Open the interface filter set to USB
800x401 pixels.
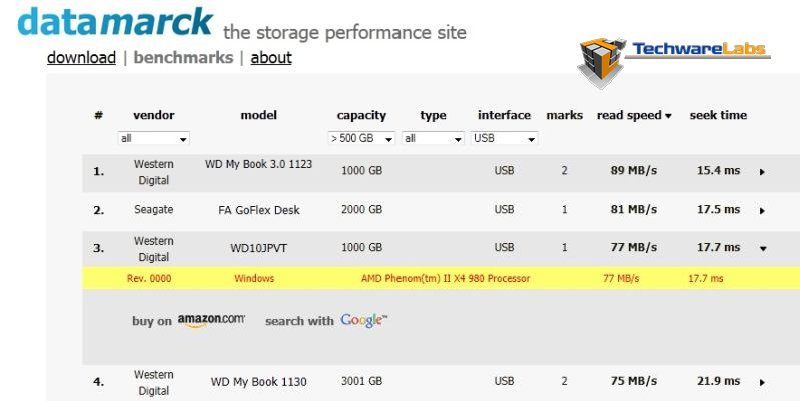click(x=504, y=138)
